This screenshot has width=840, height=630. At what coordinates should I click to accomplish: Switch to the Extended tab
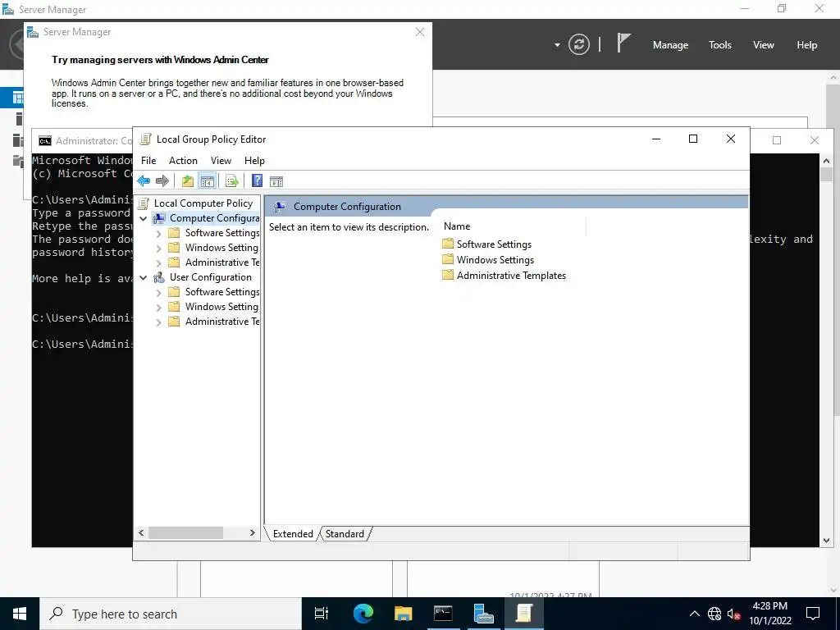pos(293,533)
